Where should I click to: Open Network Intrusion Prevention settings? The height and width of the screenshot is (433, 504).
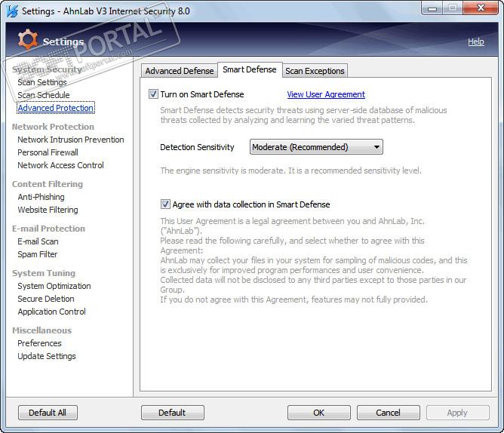tap(71, 140)
